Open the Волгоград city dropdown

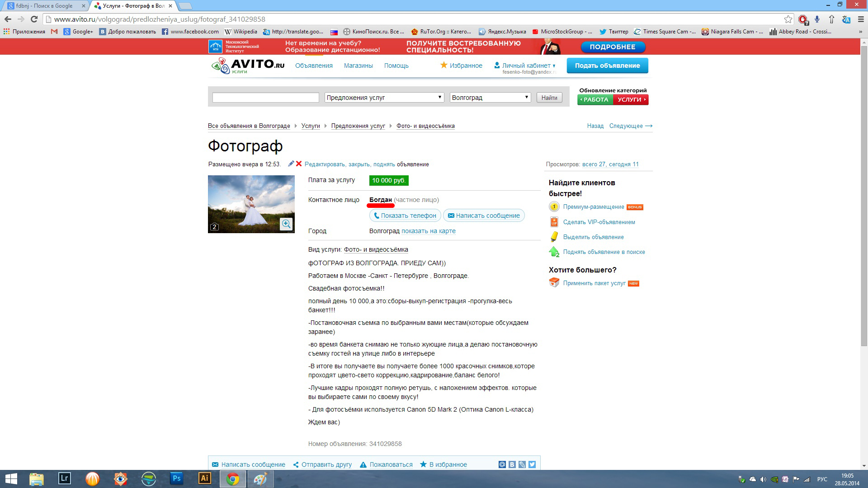490,98
